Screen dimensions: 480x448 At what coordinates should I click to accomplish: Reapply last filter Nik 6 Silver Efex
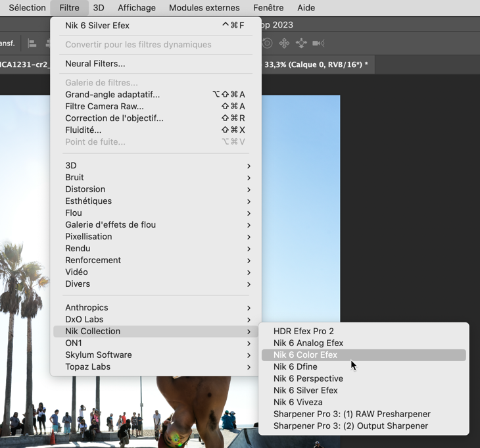(x=156, y=26)
